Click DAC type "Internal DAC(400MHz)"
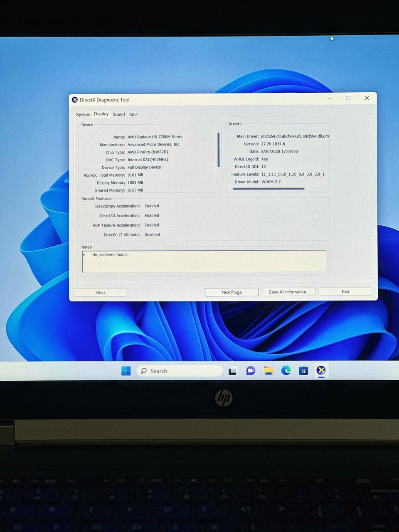This screenshot has height=532, width=399. [148, 160]
